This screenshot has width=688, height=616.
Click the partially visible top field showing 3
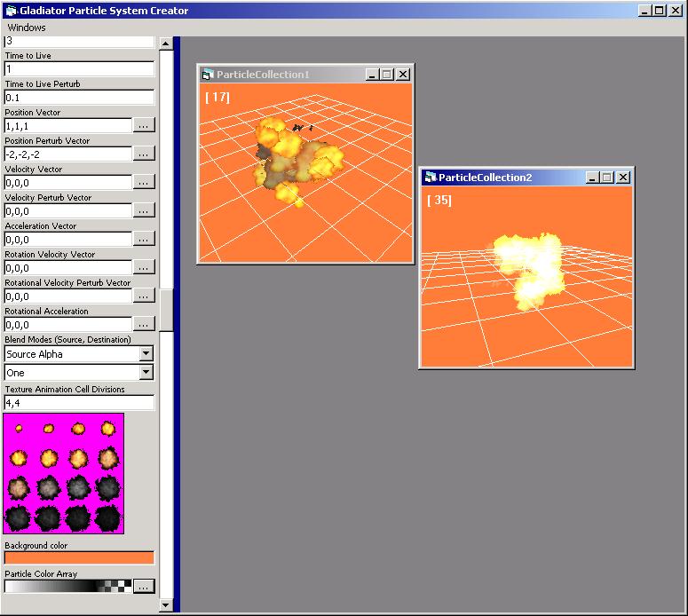[79, 42]
